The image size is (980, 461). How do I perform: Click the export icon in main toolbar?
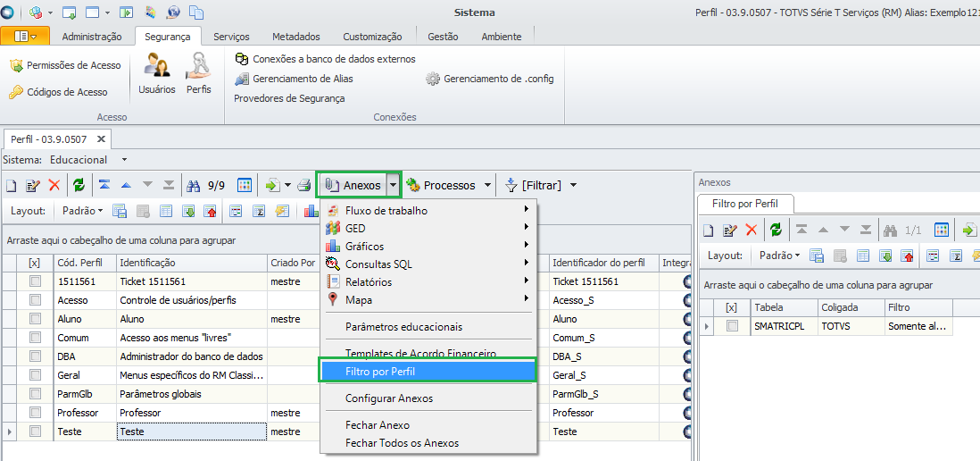pos(273,185)
